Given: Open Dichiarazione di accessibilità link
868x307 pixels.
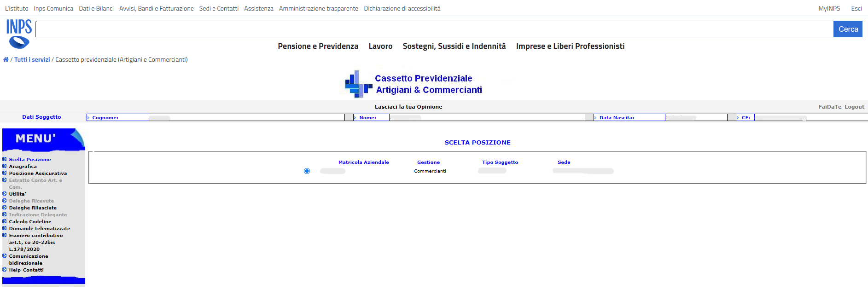Looking at the screenshot, I should pyautogui.click(x=402, y=8).
